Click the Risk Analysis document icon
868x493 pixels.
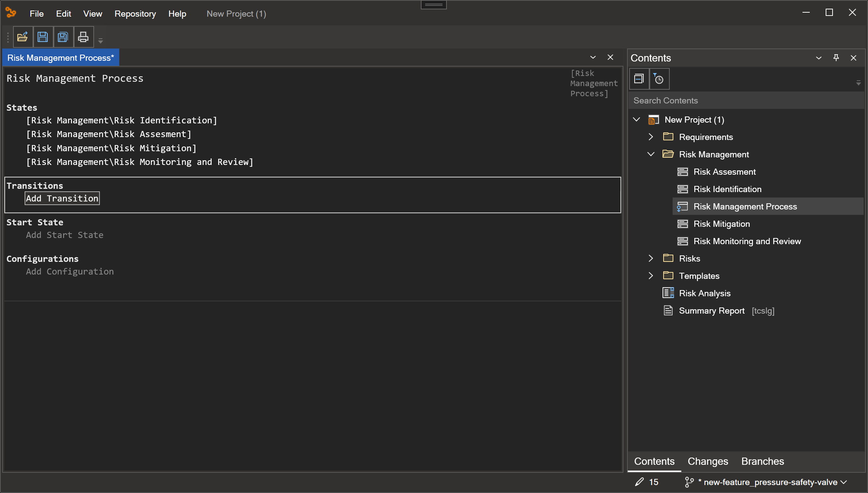(668, 293)
